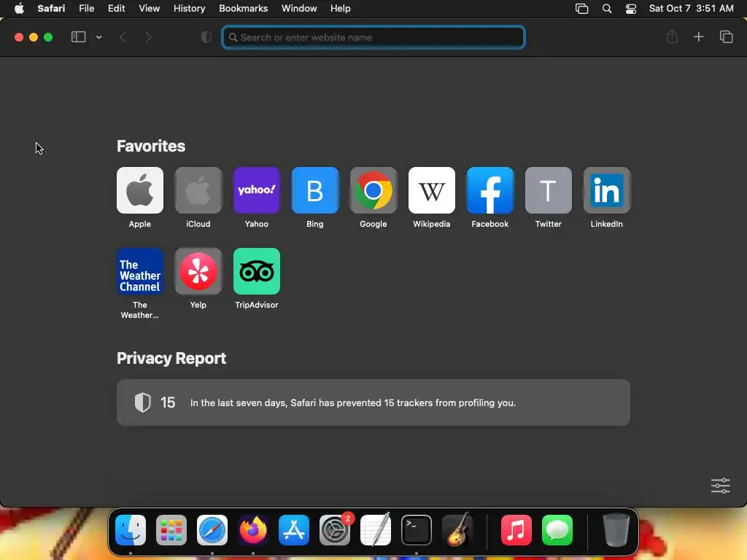747x560 pixels.
Task: Open the View menu
Action: 149,9
